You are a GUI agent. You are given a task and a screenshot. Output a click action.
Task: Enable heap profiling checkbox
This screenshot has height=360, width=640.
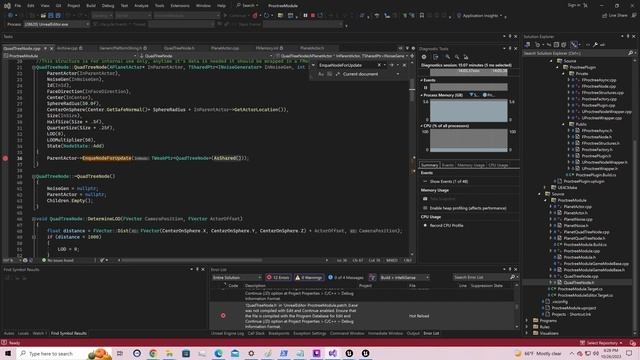(425, 208)
